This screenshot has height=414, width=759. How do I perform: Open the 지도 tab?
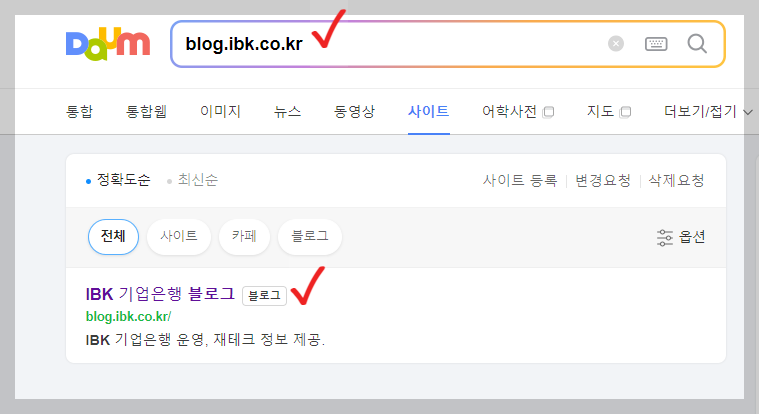pyautogui.click(x=609, y=111)
